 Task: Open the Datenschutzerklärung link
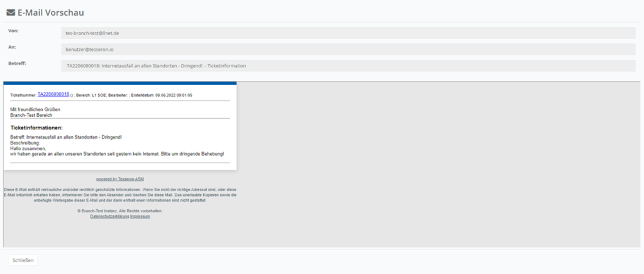[x=109, y=216]
